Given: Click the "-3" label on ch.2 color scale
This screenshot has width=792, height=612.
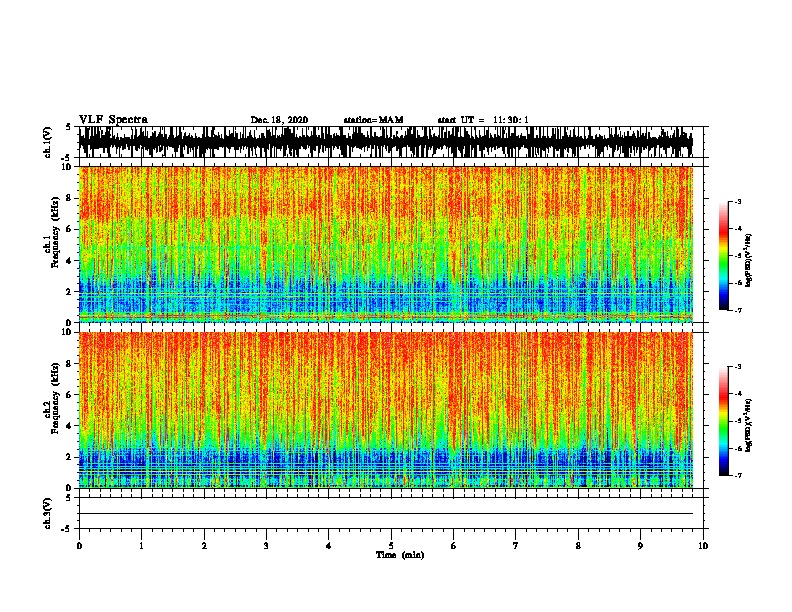Looking at the screenshot, I should click(x=738, y=367).
